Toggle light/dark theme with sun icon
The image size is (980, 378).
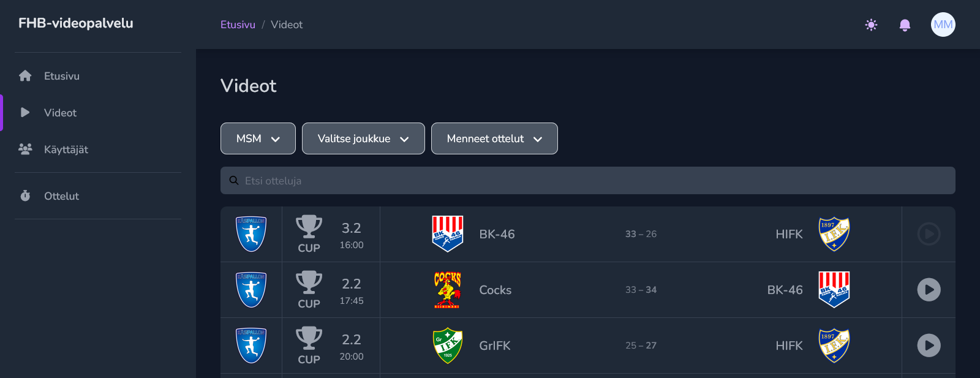(871, 25)
